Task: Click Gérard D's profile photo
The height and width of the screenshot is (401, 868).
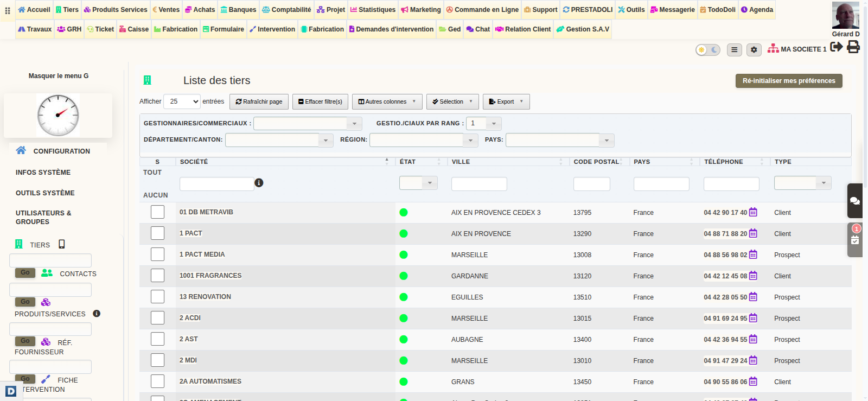Action: click(846, 15)
